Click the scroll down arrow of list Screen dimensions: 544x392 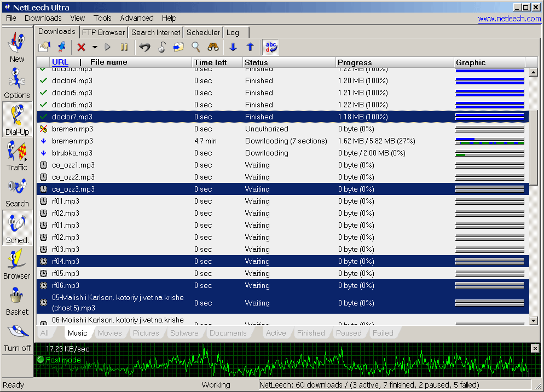[534, 320]
